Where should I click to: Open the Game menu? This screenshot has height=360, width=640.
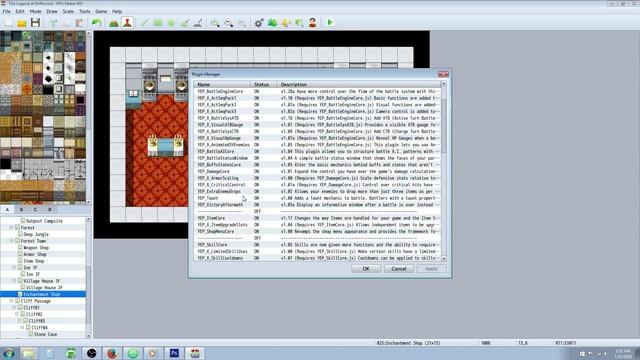pyautogui.click(x=101, y=11)
